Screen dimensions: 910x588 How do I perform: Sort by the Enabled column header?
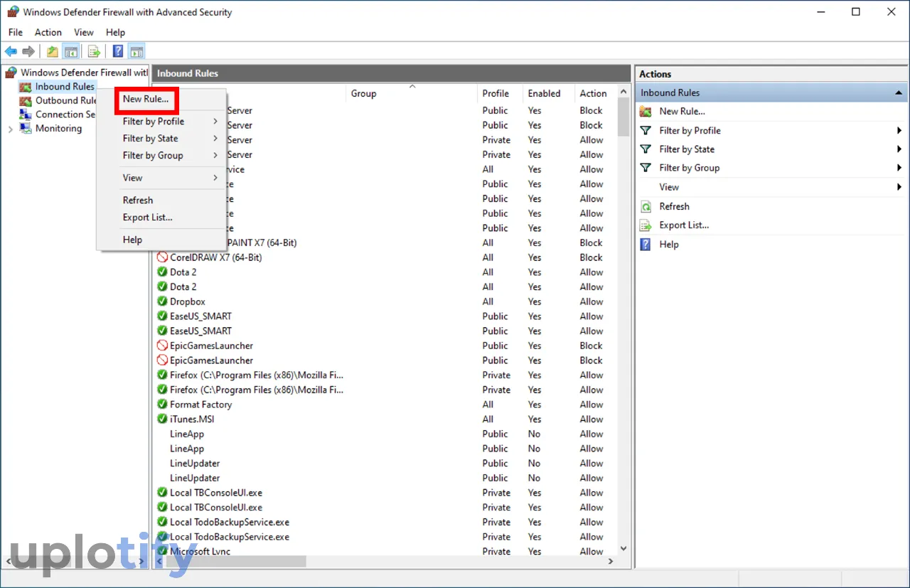[549, 94]
